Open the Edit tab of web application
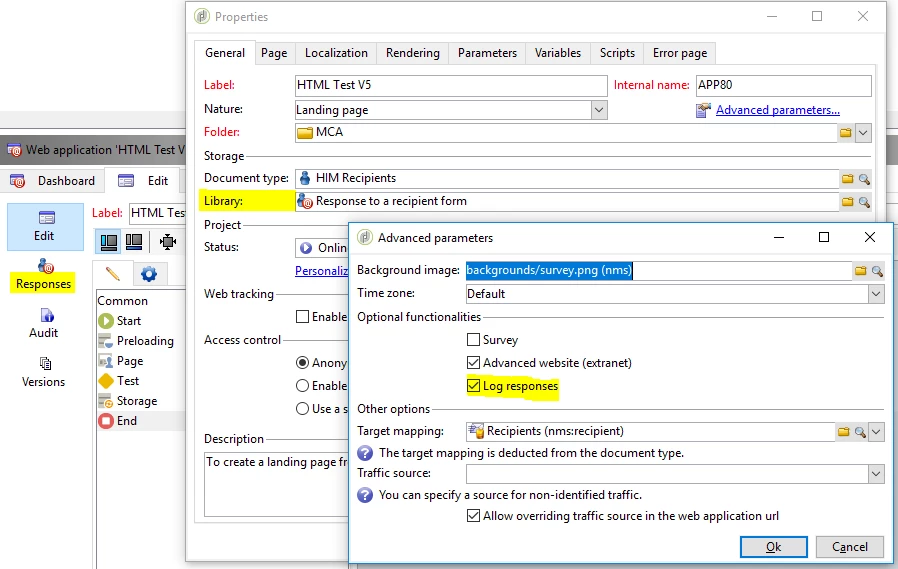 coord(144,181)
